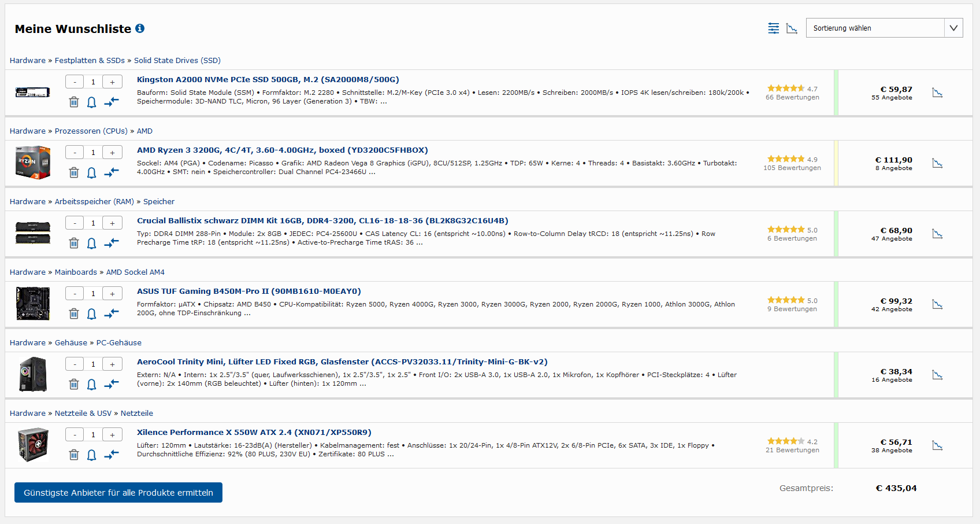The height and width of the screenshot is (524, 980).
Task: Open PC-Gehäuse breadcrumb link
Action: tap(119, 342)
